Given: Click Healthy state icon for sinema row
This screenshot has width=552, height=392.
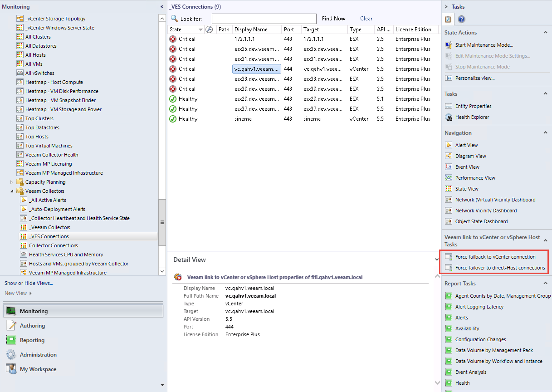Looking at the screenshot, I should click(173, 119).
